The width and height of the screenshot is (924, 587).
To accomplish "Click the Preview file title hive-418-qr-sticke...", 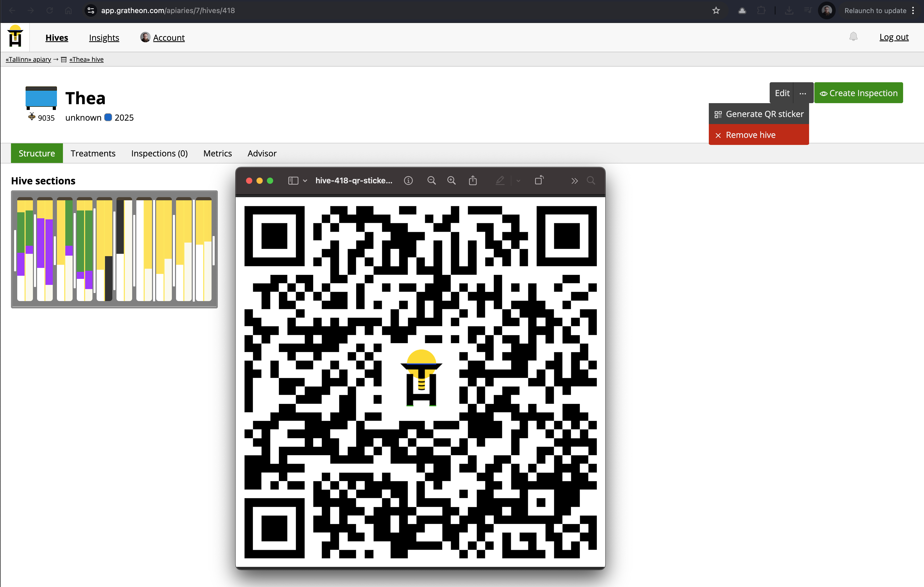I will [x=354, y=181].
